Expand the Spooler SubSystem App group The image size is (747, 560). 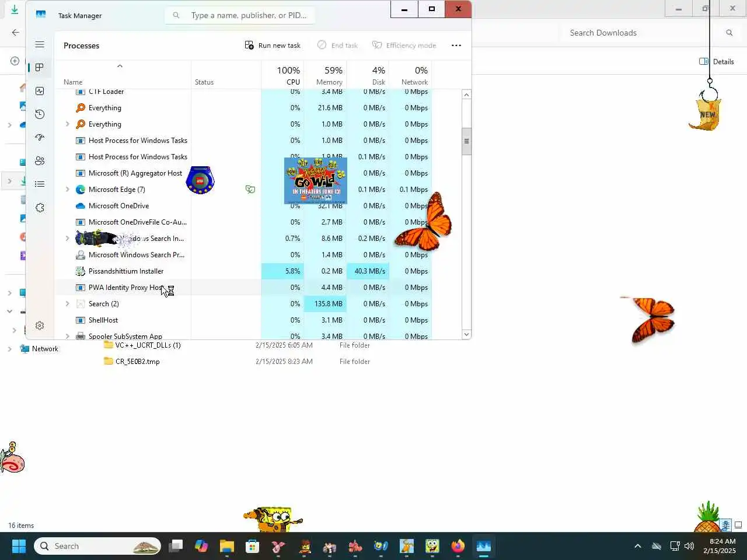(x=67, y=336)
